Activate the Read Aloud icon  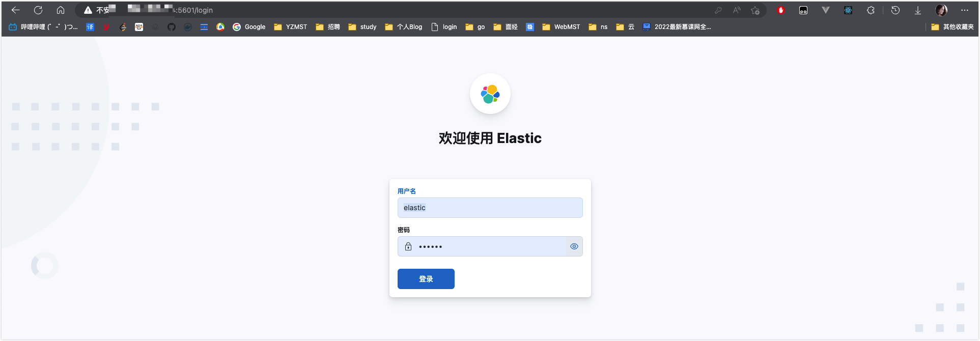click(737, 10)
